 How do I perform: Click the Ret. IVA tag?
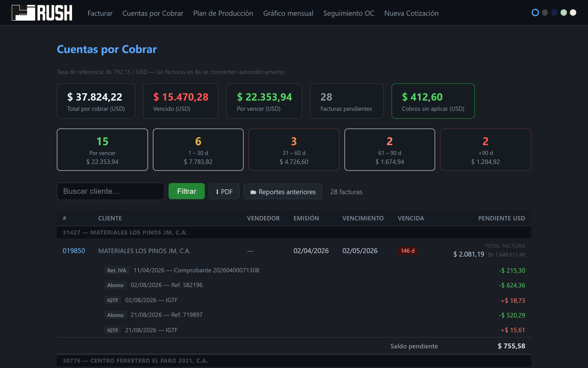click(117, 270)
